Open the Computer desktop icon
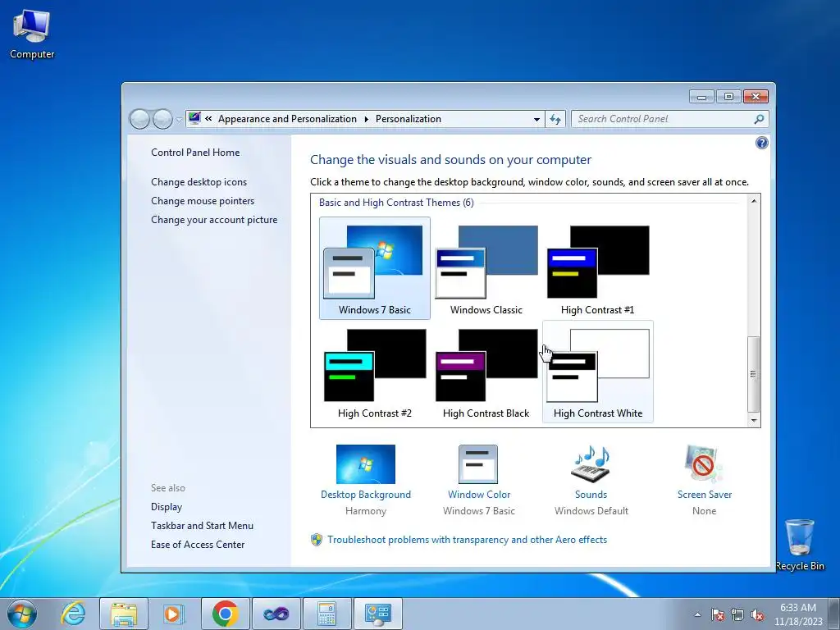840x630 pixels. pos(32,34)
